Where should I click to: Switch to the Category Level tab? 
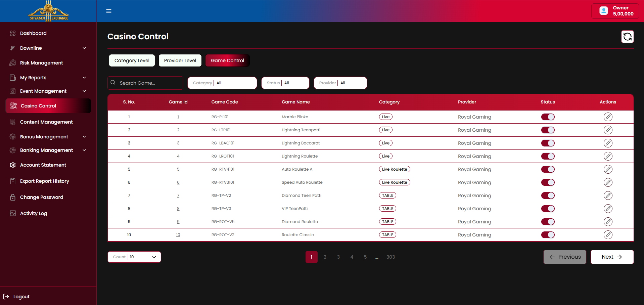click(x=132, y=60)
